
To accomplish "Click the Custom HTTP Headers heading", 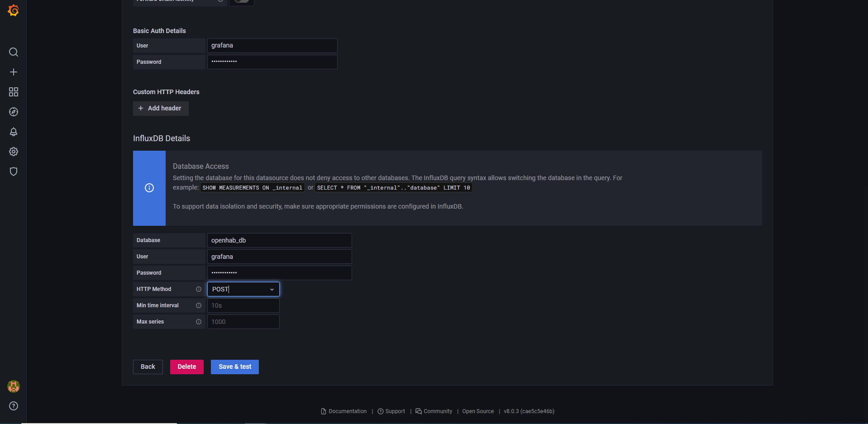I will coord(166,92).
